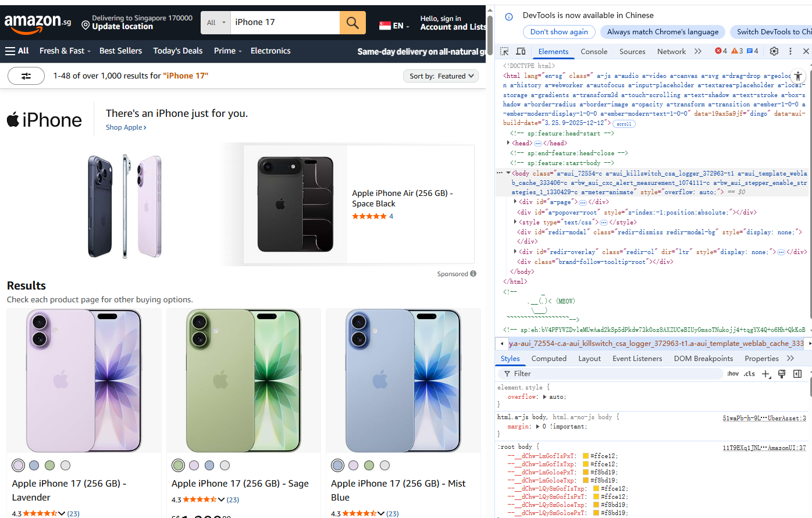This screenshot has width=812, height=518.
Task: Open DevTools settings gear
Action: (774, 51)
